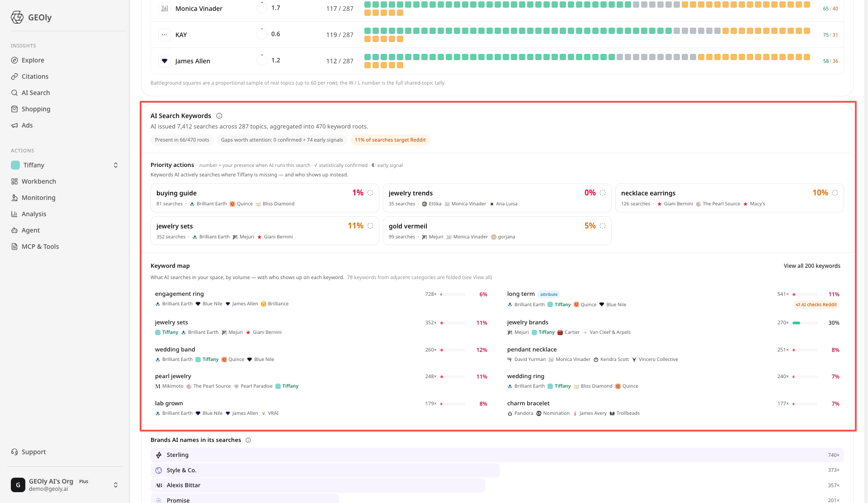Click info icon beside Brands AI names heading
Image resolution: width=868 pixels, height=503 pixels.
tap(248, 440)
